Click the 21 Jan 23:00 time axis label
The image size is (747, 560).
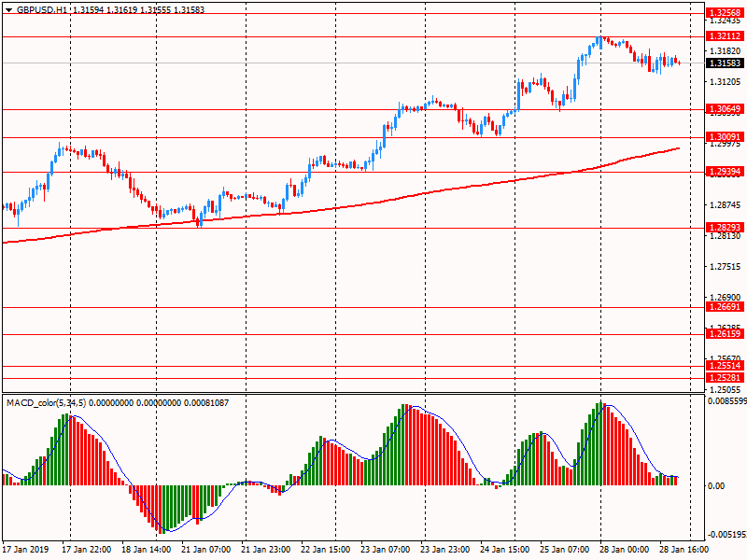click(x=265, y=549)
